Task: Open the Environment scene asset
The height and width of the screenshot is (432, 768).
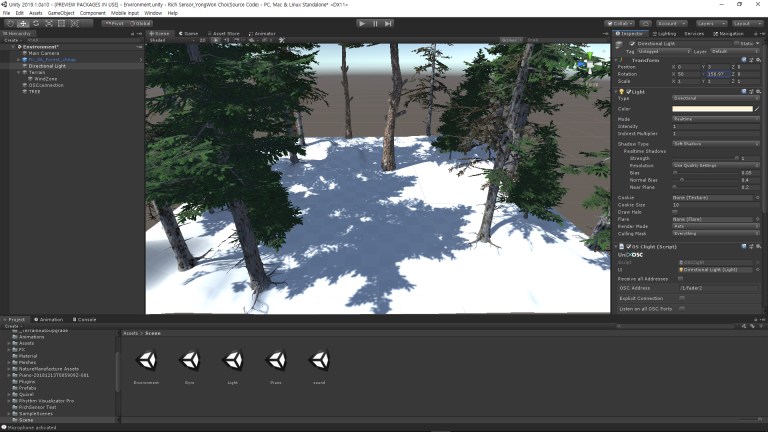Action: (x=146, y=361)
